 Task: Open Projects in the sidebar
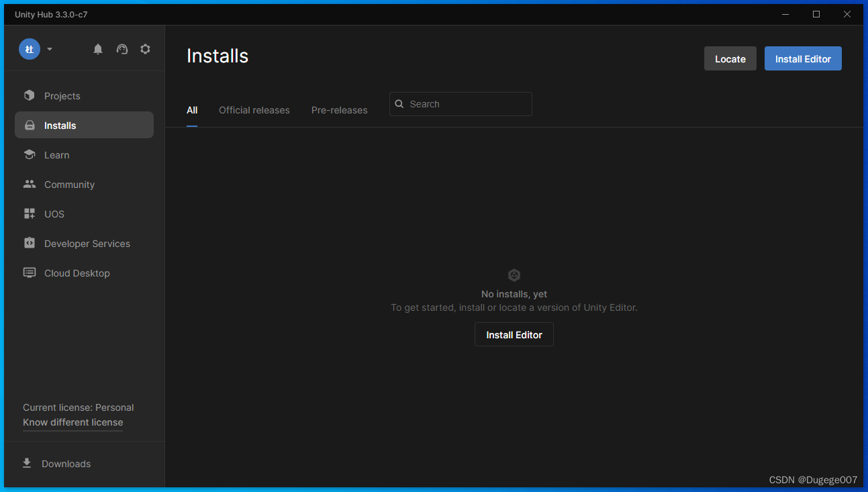[84, 96]
